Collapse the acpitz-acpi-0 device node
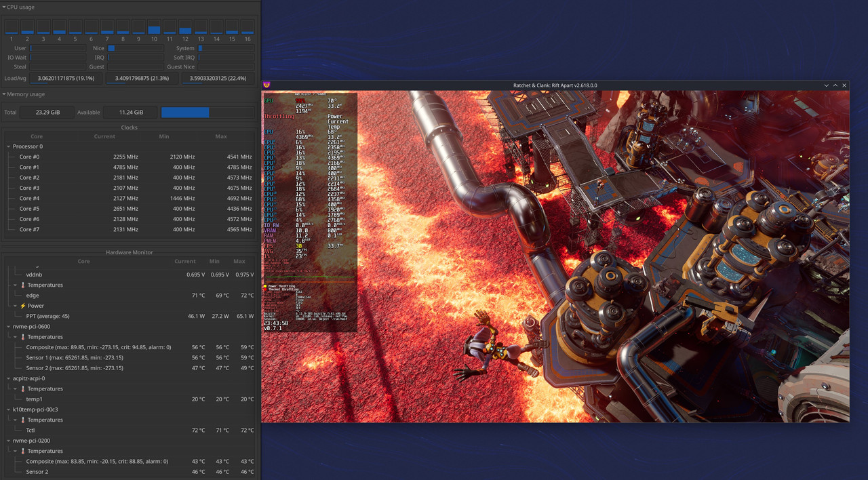868x480 pixels. coord(9,378)
